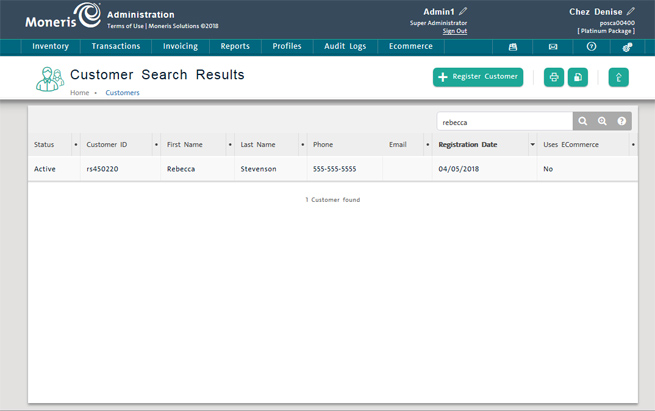Open Customer ID column options dot

coord(156,145)
